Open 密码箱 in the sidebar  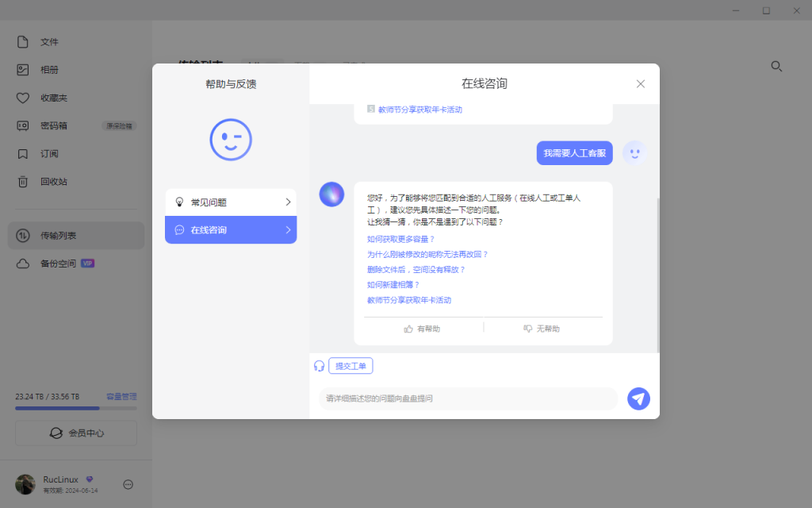point(53,125)
